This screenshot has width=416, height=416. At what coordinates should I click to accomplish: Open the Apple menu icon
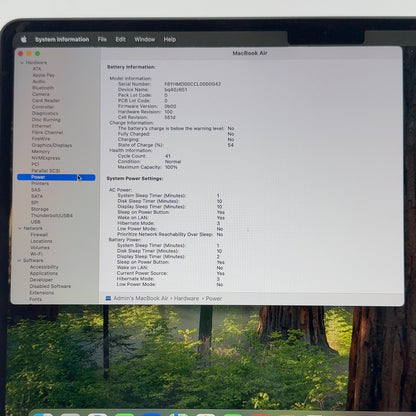click(24, 39)
